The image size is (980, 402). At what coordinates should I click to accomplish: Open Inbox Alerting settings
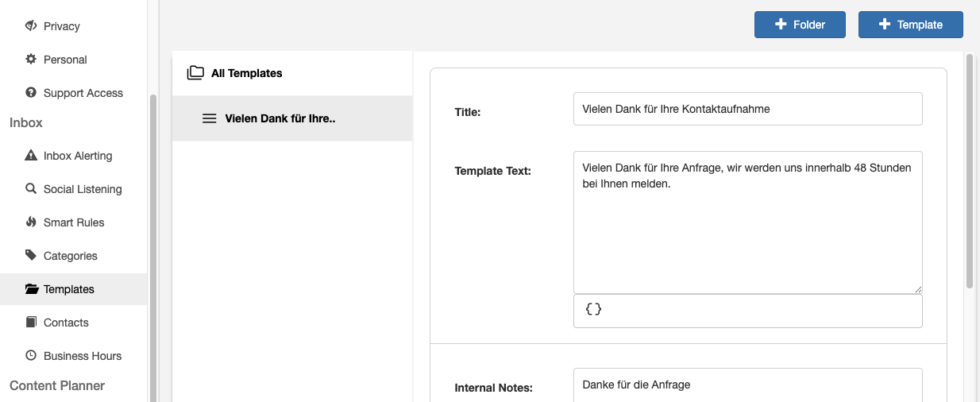tap(74, 156)
